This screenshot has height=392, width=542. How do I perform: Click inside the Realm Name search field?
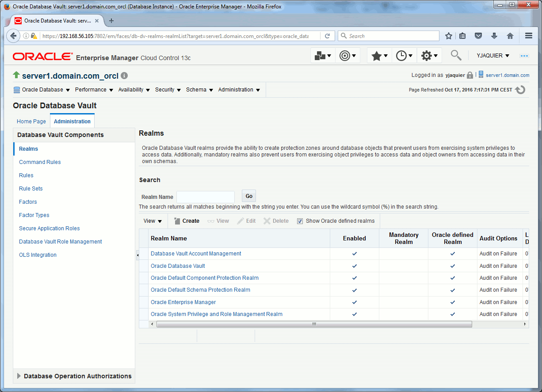click(x=205, y=197)
